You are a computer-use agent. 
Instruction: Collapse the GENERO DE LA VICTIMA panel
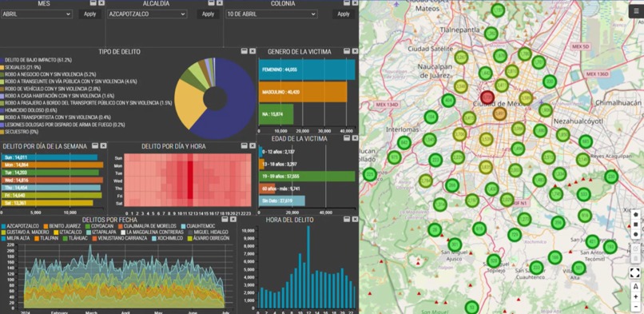coord(347,51)
